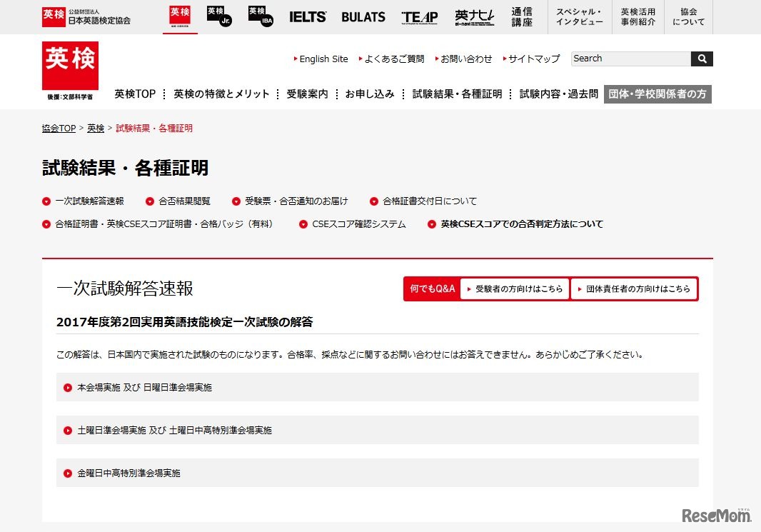Open 受験票・合否通知のお届け link
The height and width of the screenshot is (532, 761).
tap(291, 201)
